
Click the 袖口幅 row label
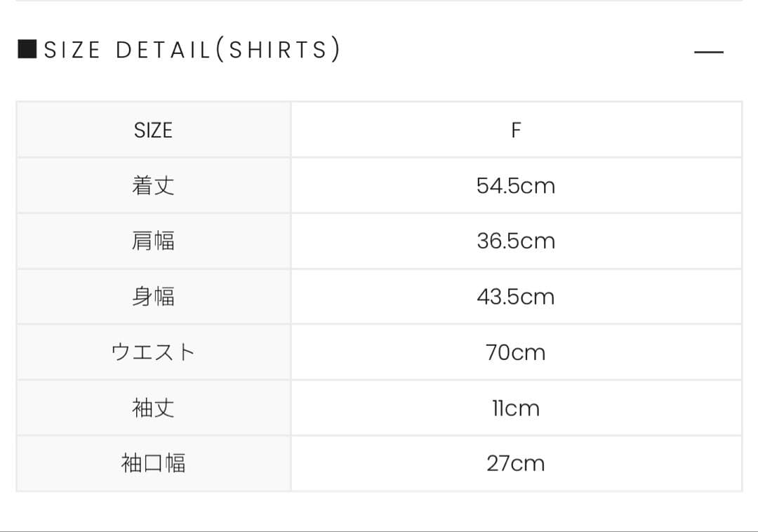pyautogui.click(x=153, y=463)
